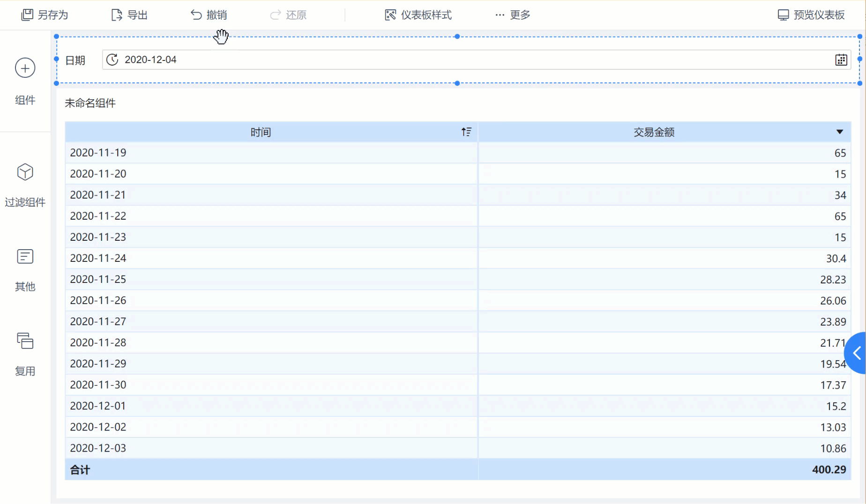This screenshot has width=866, height=504.
Task: Open dashboard style (仪表板样式) settings
Action: (x=418, y=15)
